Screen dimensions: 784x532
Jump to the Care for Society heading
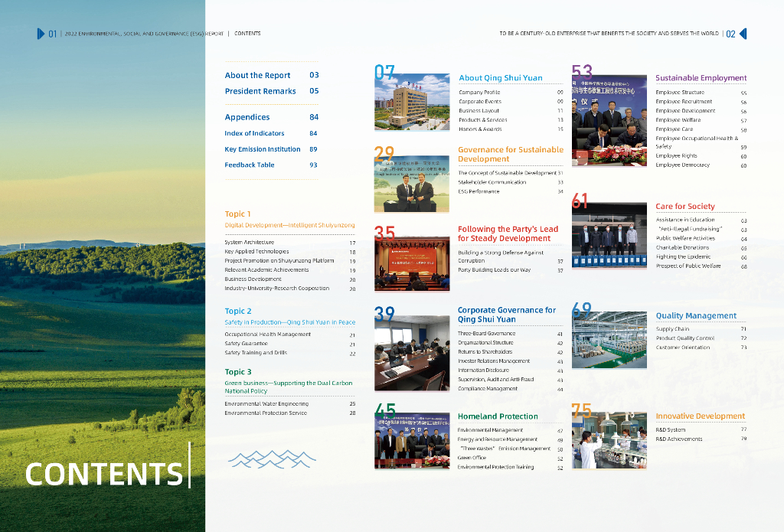pos(685,206)
